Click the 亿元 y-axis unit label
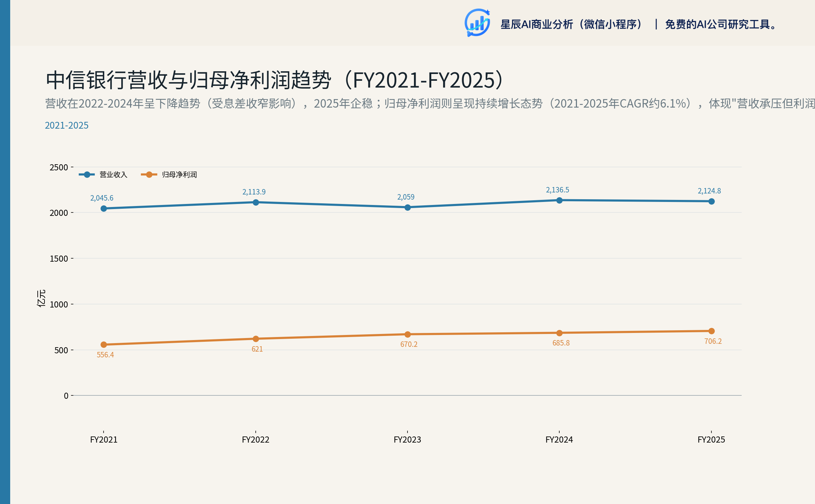The width and height of the screenshot is (815, 504). (x=41, y=298)
